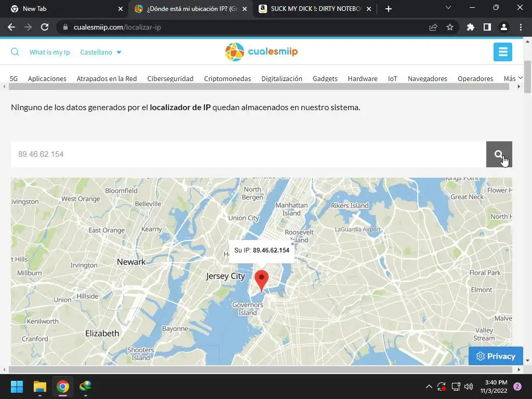Open the Chrome profile icon
Screen dimensions: 532x399
(504, 27)
